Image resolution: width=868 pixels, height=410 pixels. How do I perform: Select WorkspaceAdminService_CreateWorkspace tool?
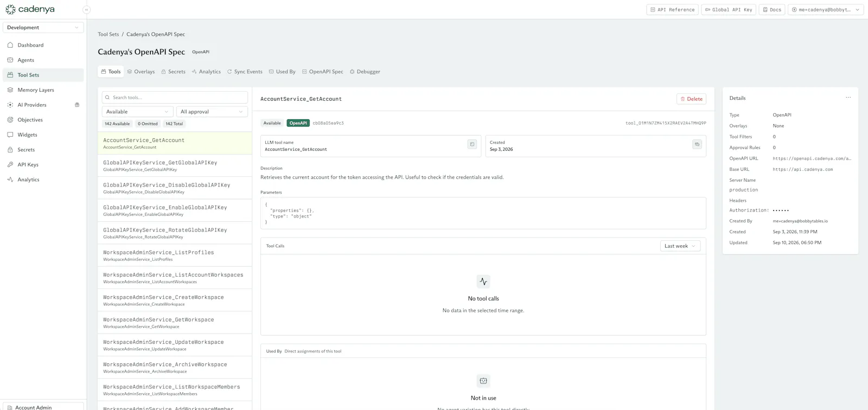click(x=175, y=300)
